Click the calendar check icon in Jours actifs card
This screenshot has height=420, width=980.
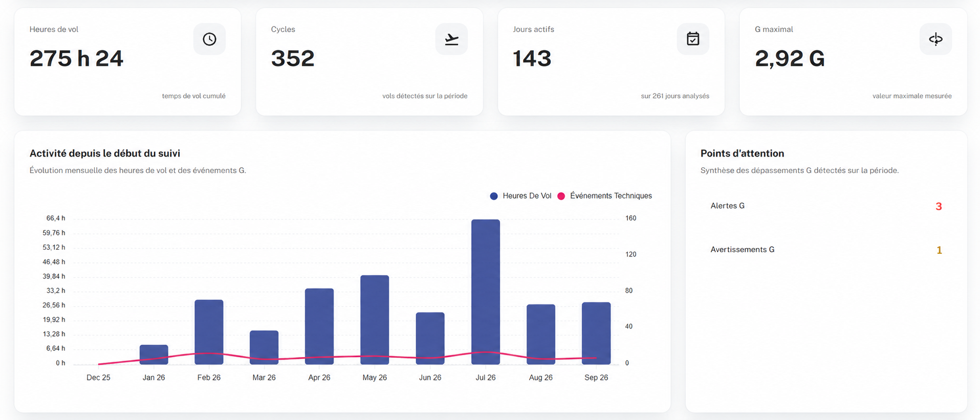point(693,39)
